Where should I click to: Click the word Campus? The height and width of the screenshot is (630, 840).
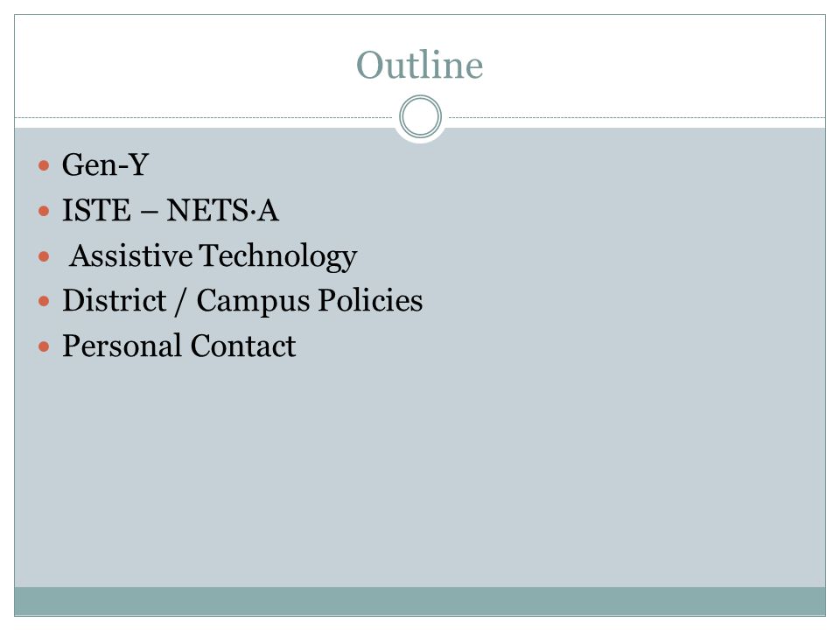pos(253,302)
